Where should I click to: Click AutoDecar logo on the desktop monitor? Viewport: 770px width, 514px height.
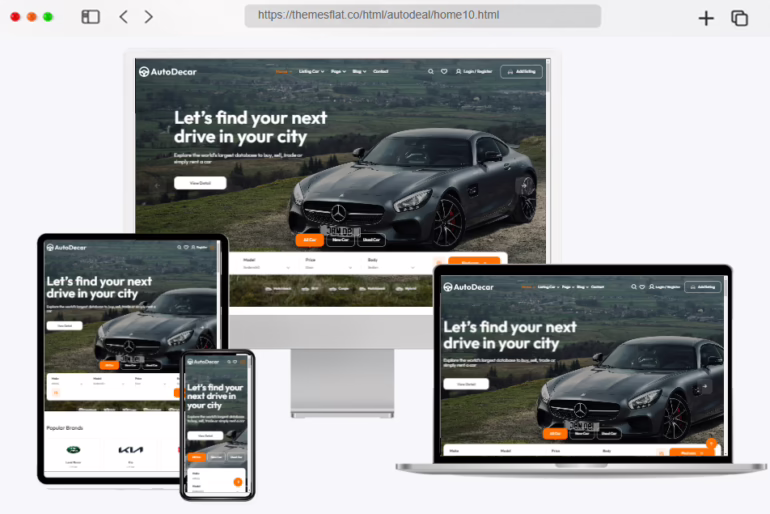click(x=167, y=72)
